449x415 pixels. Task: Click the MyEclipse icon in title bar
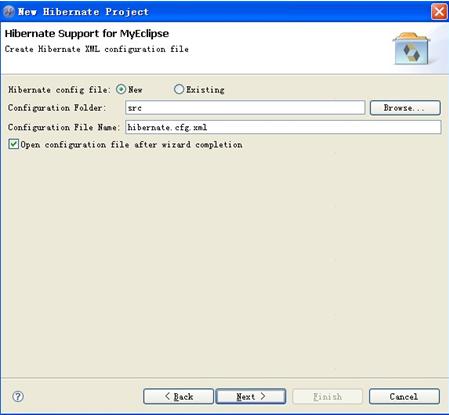tap(9, 12)
